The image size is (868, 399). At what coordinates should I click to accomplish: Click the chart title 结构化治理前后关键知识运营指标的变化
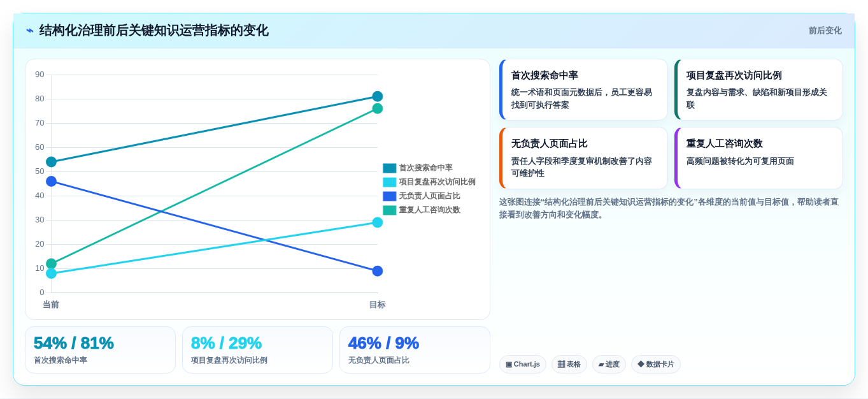coord(153,31)
